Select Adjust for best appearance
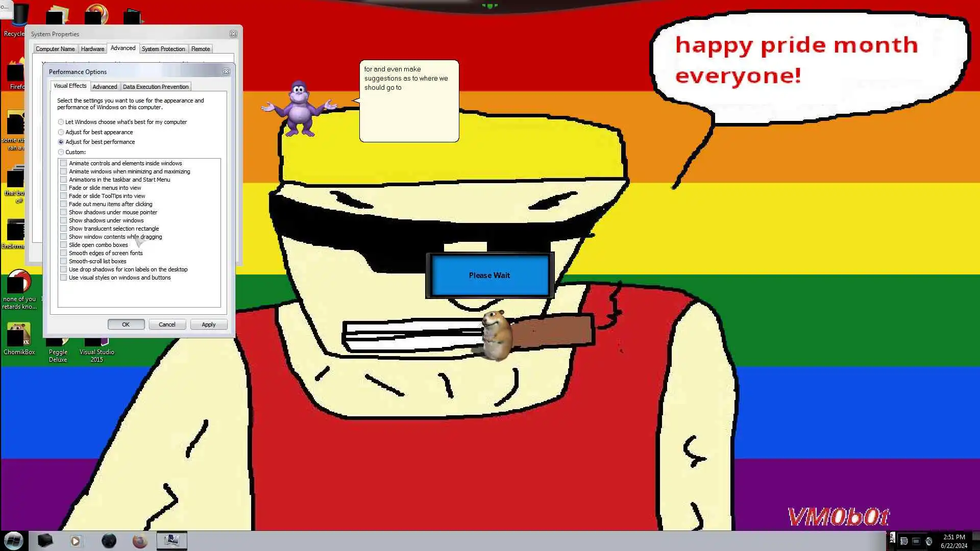This screenshot has width=980, height=551. 61,132
